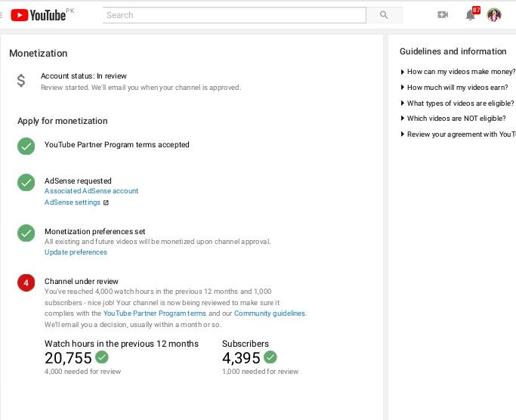Click the green check next to 4,395 subscribers
Viewport: 516px width, 420px height.
[x=270, y=357]
